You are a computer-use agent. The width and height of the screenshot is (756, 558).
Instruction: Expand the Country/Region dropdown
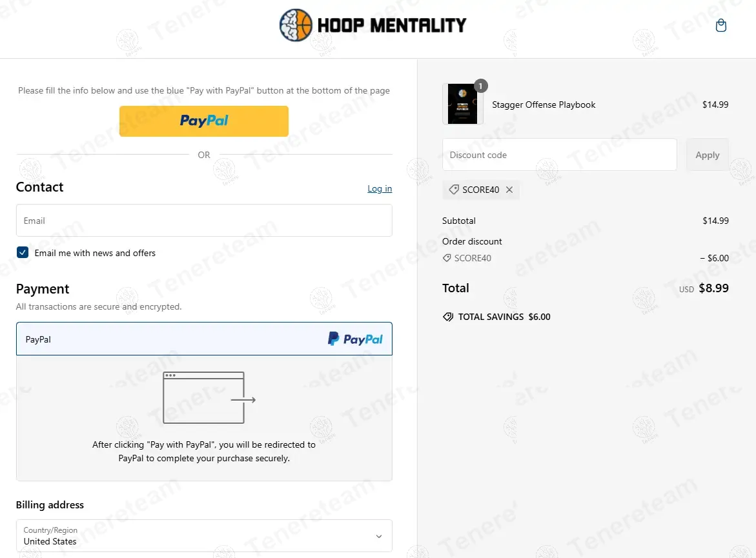pyautogui.click(x=204, y=535)
